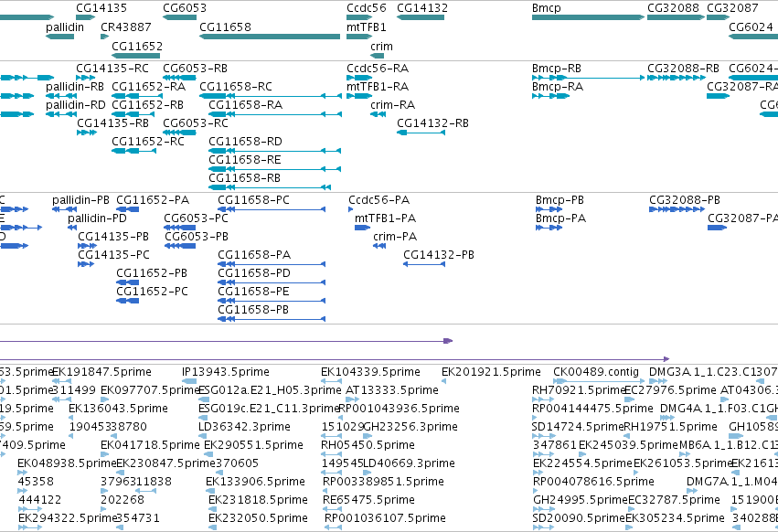Click transcript Bmcp-RB
The image size is (778, 532).
point(588,78)
